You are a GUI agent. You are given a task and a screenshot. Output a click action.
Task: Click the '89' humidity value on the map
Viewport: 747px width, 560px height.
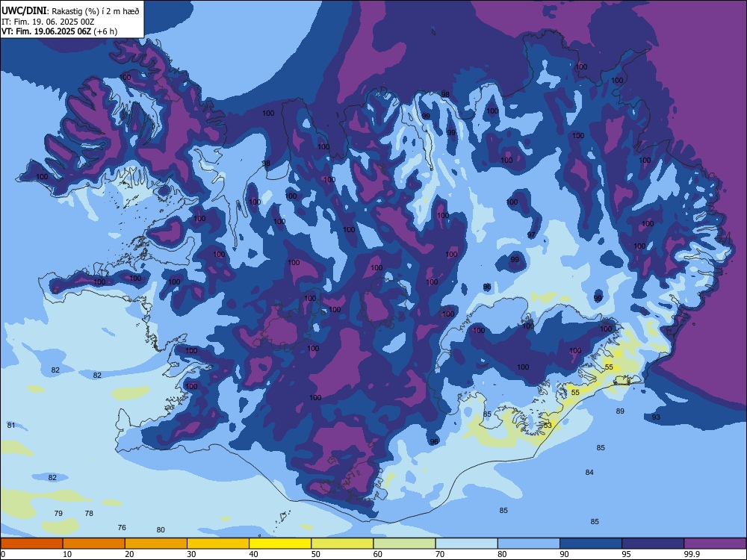click(x=620, y=411)
